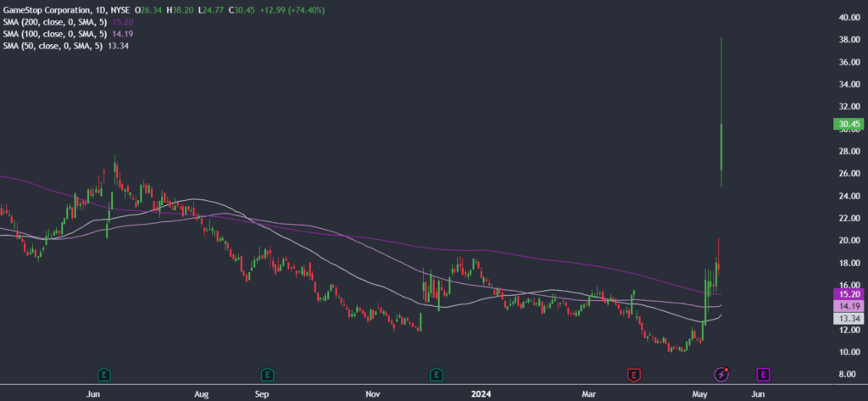Click the 38.00 price axis label
This screenshot has width=868, height=401.
[x=849, y=40]
